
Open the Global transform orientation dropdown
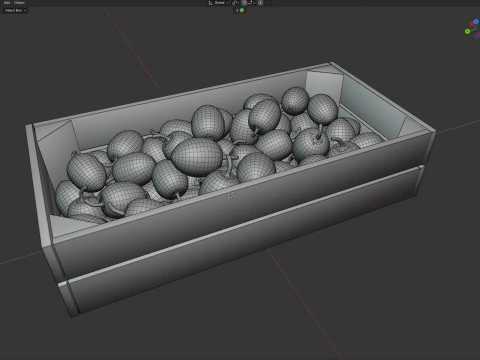point(219,3)
